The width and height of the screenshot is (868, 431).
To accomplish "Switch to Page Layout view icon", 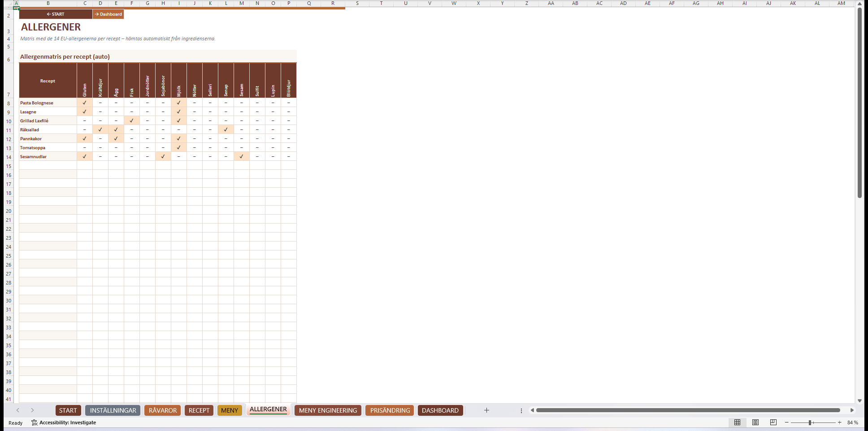I will pyautogui.click(x=755, y=422).
